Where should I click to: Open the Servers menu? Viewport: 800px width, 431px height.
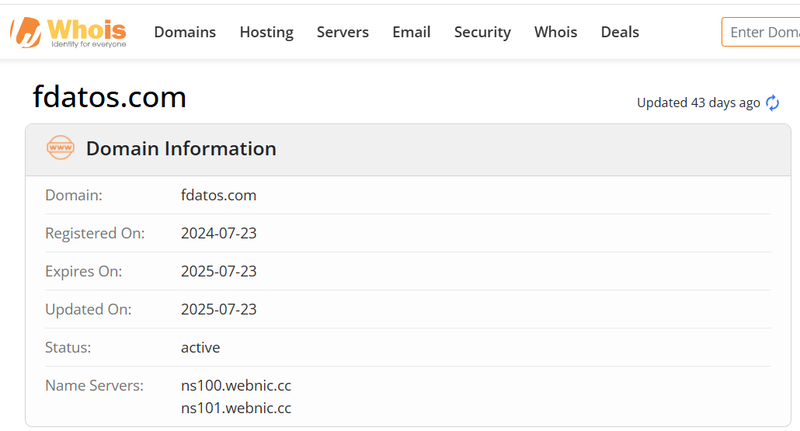[x=342, y=32]
